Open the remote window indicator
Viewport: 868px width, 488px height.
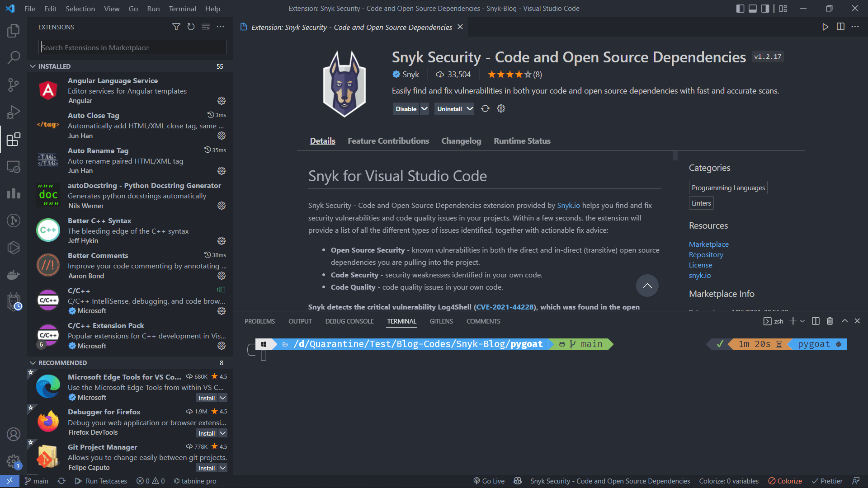click(x=9, y=481)
